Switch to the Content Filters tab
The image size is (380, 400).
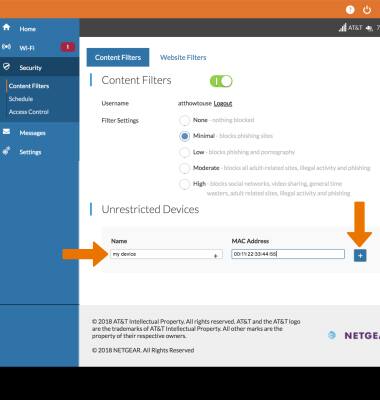click(x=118, y=57)
